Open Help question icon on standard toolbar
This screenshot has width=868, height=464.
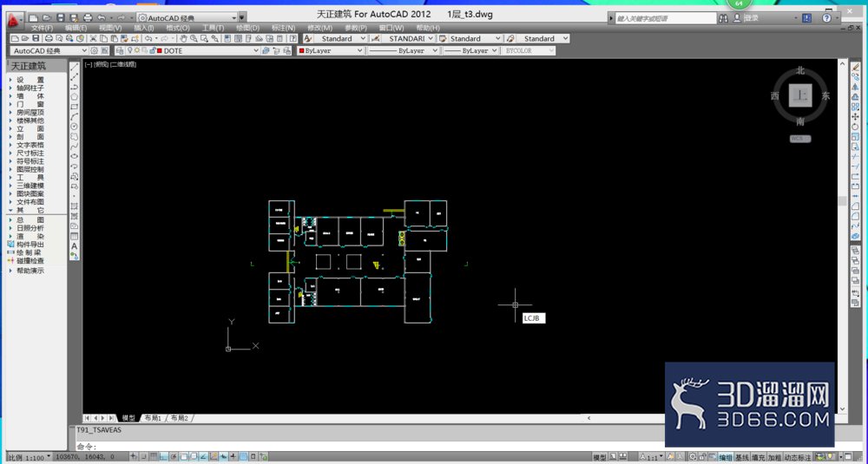click(293, 39)
